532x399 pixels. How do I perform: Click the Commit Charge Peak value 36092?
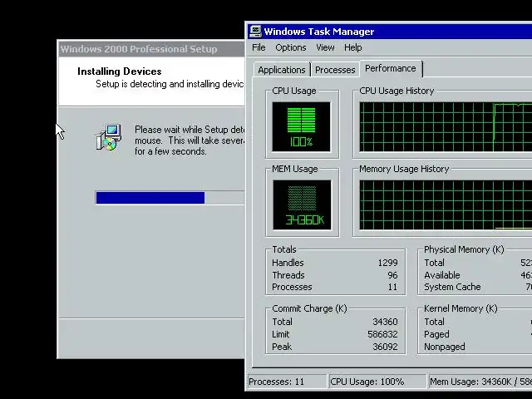click(x=385, y=347)
